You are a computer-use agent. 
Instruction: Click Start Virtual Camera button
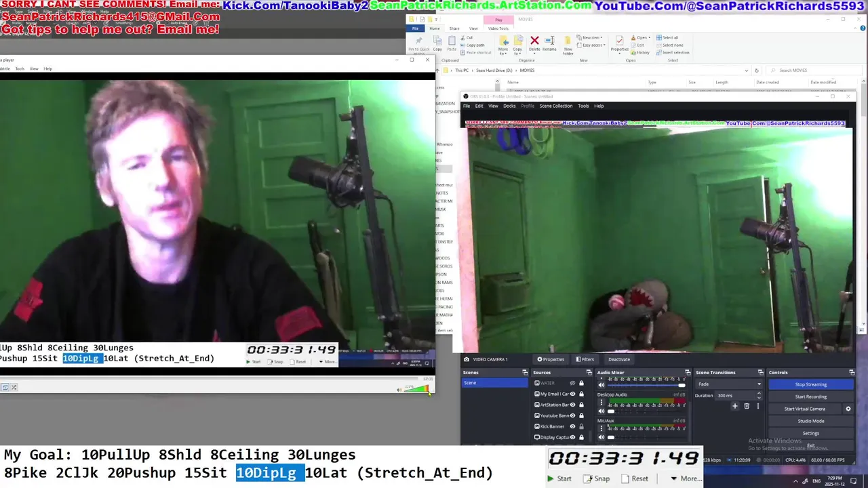click(x=805, y=409)
